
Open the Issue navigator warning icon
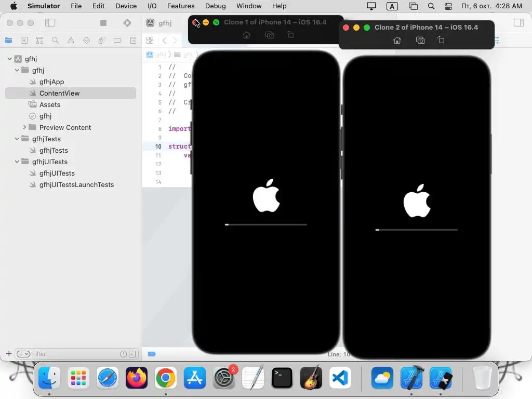[71, 41]
